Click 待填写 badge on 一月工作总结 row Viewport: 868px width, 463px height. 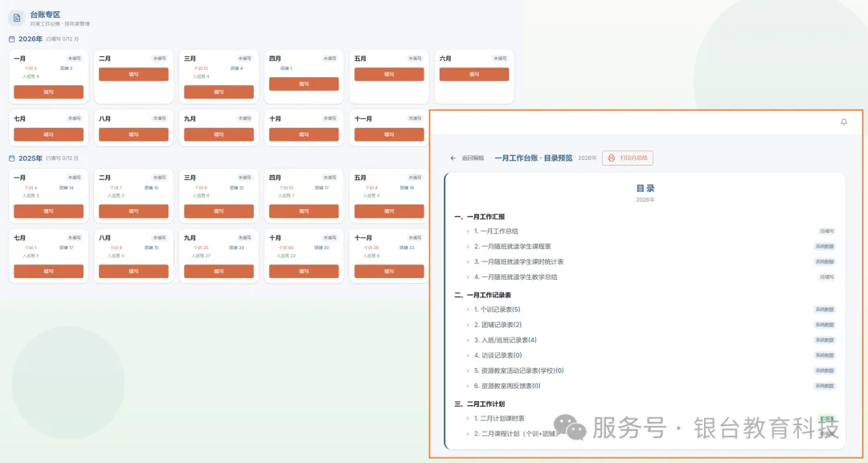826,231
